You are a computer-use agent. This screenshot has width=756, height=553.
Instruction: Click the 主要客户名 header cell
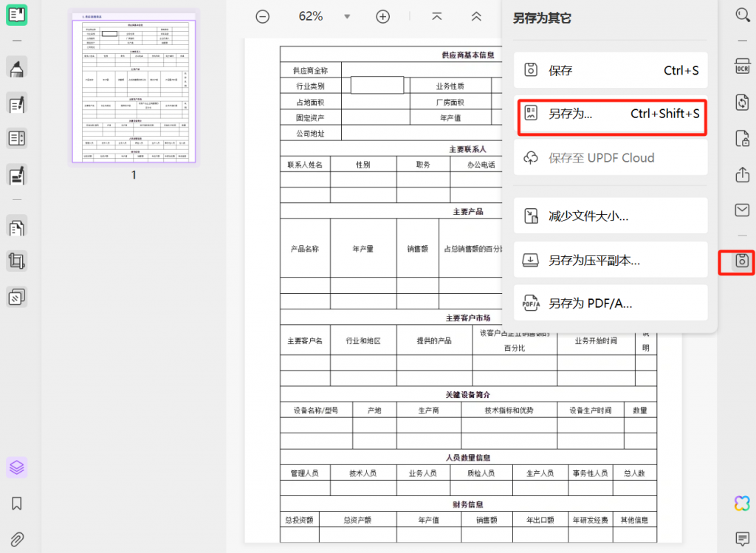[305, 341]
